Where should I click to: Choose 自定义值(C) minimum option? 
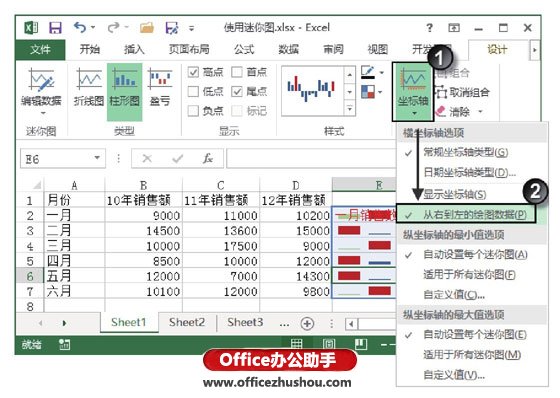click(x=472, y=295)
